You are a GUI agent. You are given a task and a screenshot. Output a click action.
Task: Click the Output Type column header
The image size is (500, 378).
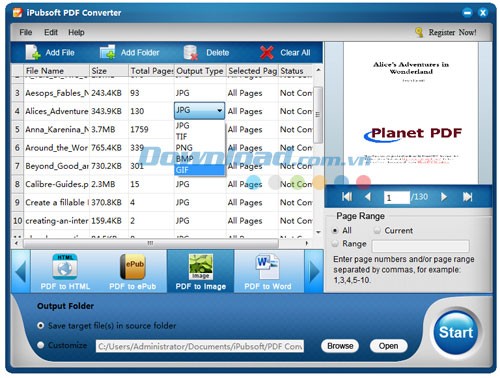tap(200, 71)
